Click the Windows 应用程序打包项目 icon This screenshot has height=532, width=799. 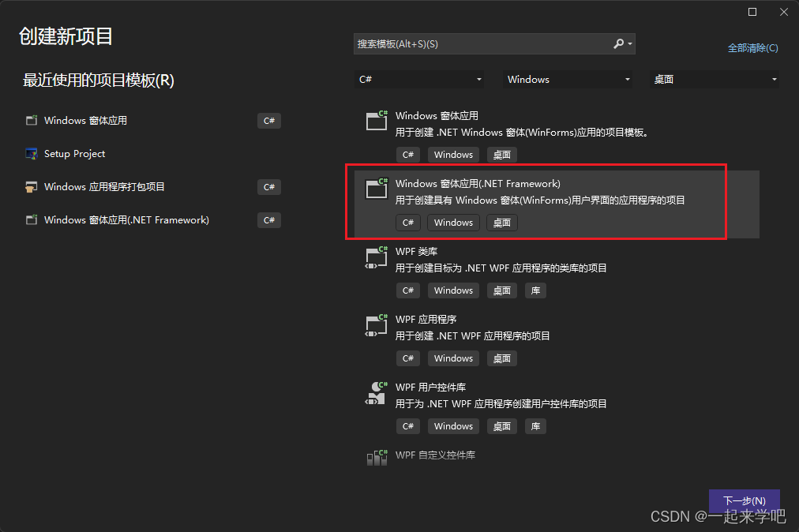click(32, 187)
